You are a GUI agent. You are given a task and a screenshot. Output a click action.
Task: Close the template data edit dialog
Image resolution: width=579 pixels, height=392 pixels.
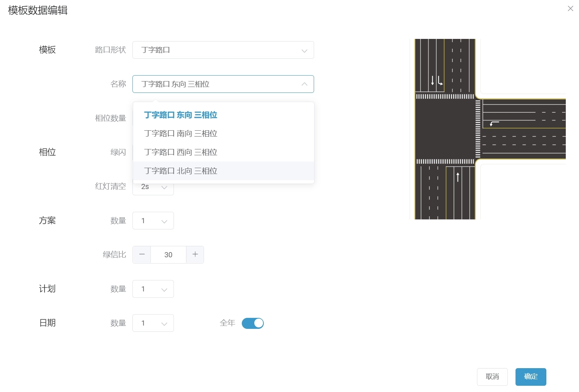coord(570,8)
